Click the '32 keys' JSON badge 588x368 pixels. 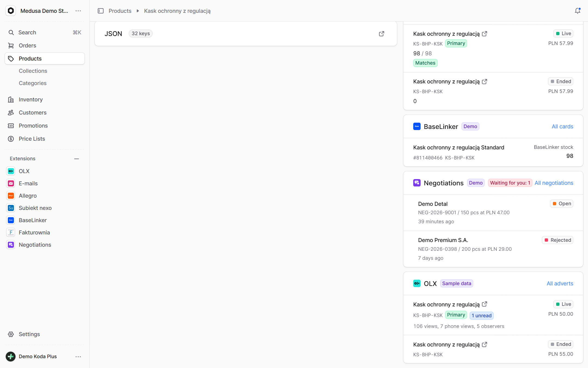(x=141, y=34)
